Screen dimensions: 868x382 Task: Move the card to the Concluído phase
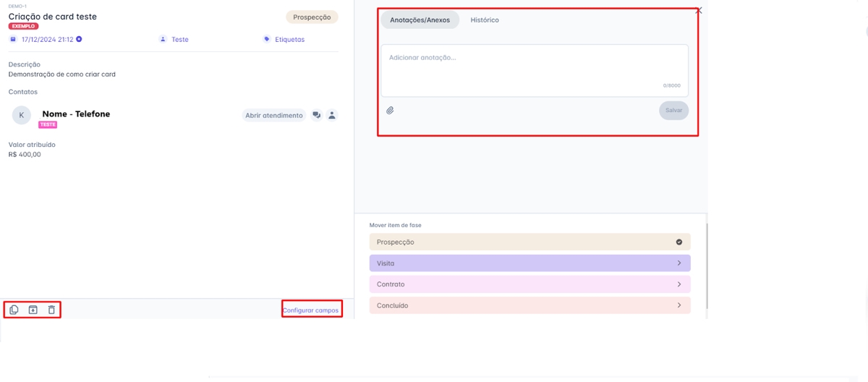[x=529, y=305]
